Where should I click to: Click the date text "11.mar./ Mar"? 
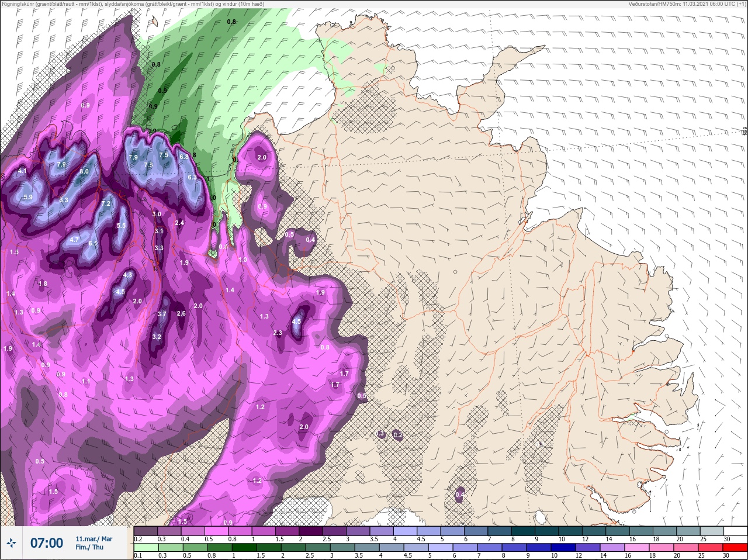point(94,539)
